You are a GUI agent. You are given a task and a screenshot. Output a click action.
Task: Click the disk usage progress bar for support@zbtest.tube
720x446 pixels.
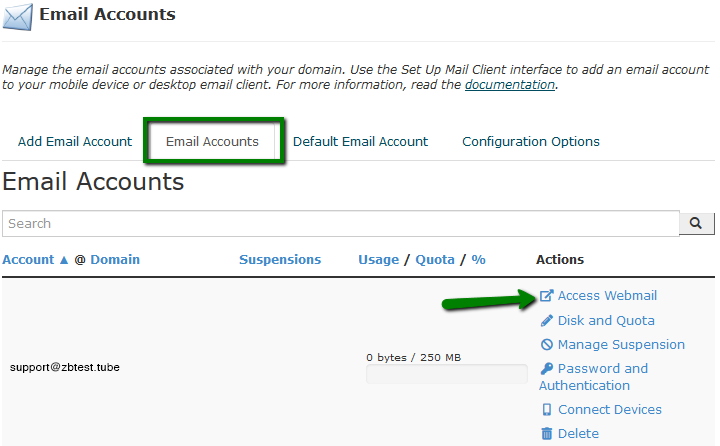click(x=446, y=374)
